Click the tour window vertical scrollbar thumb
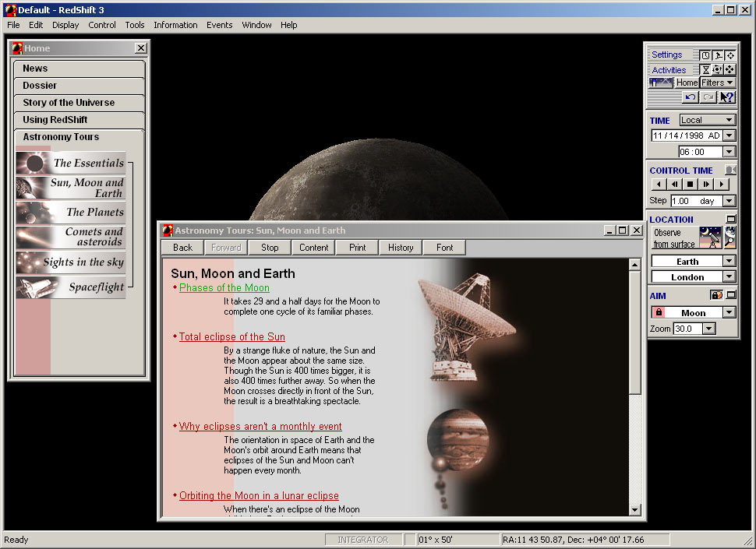This screenshot has height=549, width=756. [x=635, y=333]
